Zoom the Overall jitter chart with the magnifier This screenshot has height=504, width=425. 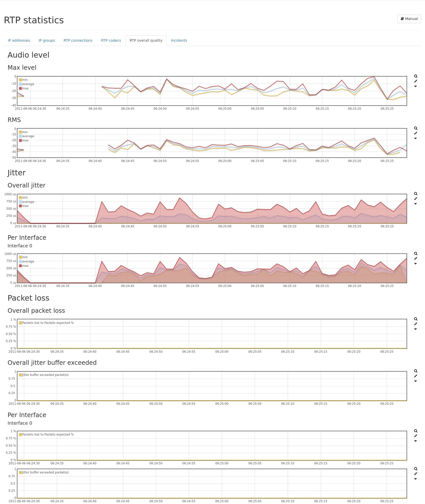(x=416, y=194)
